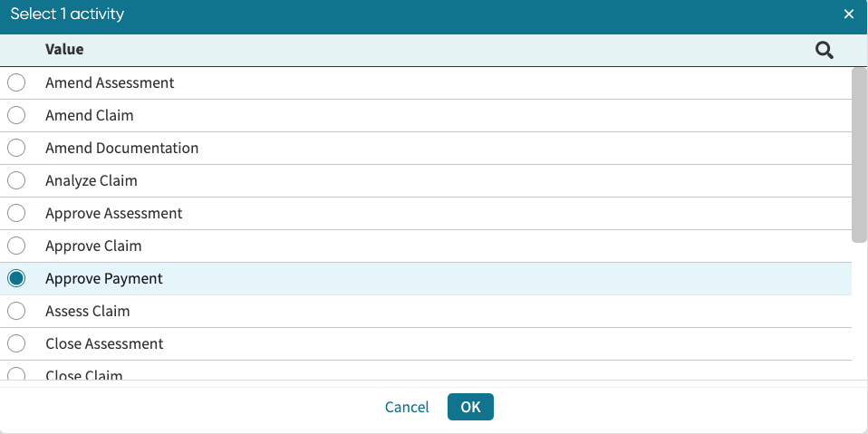Click the Assess Claim row label
This screenshot has height=434, width=868.
pyautogui.click(x=88, y=312)
